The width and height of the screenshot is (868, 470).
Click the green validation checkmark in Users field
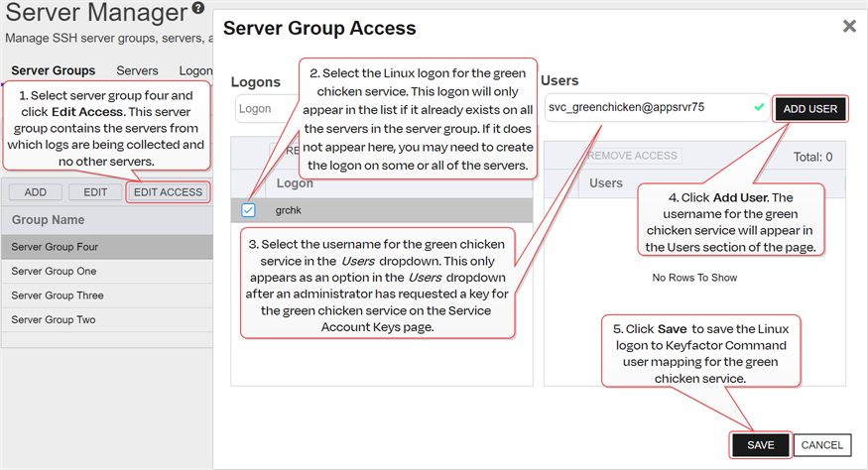[x=759, y=107]
